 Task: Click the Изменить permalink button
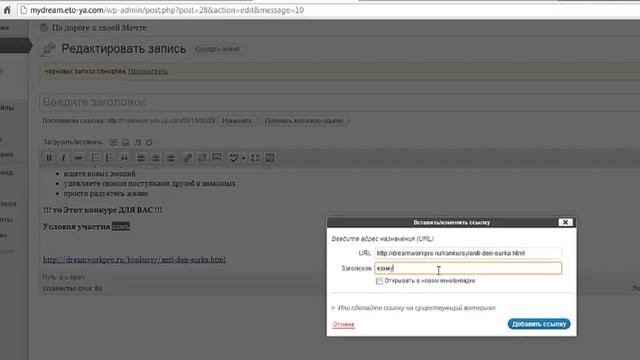[x=237, y=121]
